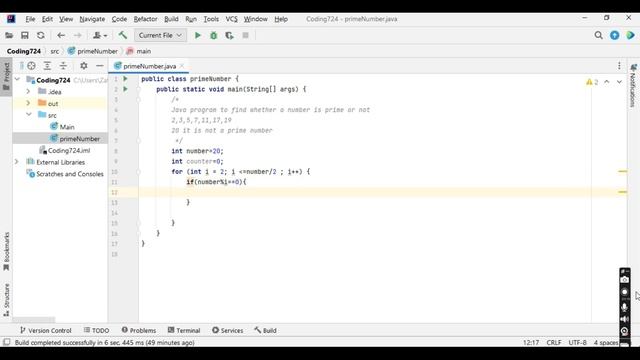This screenshot has width=640, height=360.
Task: Place cursor on empty line 12 in editor
Action: pos(363,192)
